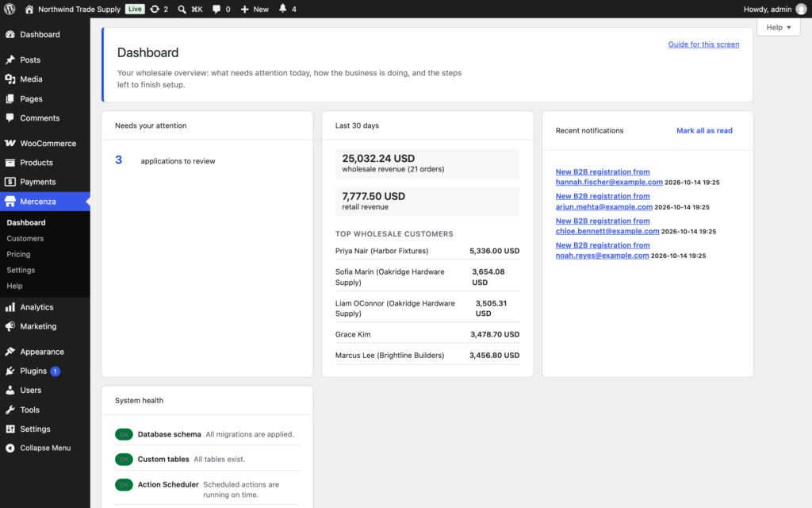812x508 pixels.
Task: Click the ⌘K search shortcut label
Action: tap(197, 9)
